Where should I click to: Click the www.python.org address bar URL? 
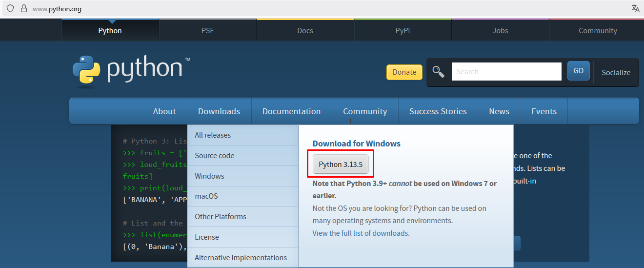[x=57, y=9]
